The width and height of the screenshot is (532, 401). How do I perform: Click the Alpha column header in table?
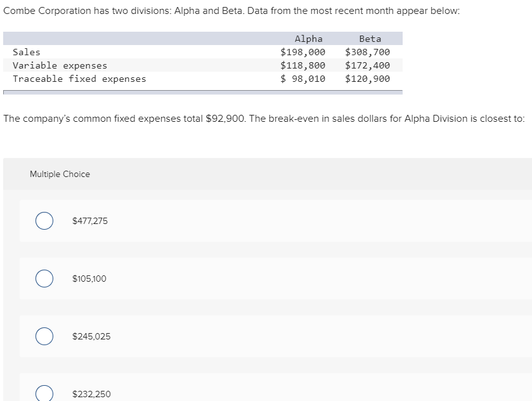306,39
